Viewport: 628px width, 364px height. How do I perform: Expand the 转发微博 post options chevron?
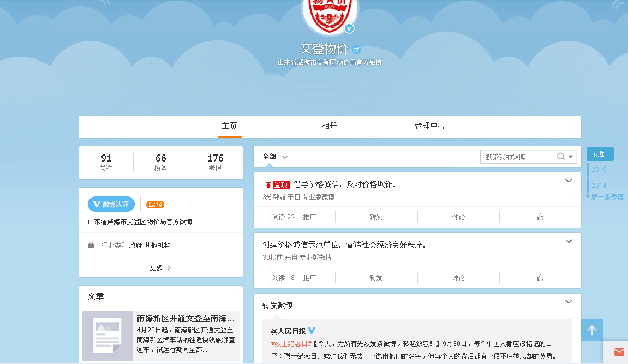point(569,302)
